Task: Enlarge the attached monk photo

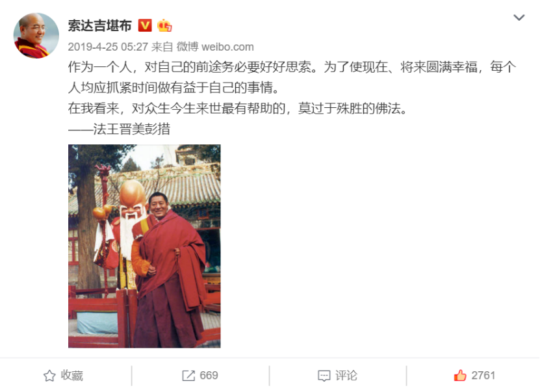Action: (144, 246)
